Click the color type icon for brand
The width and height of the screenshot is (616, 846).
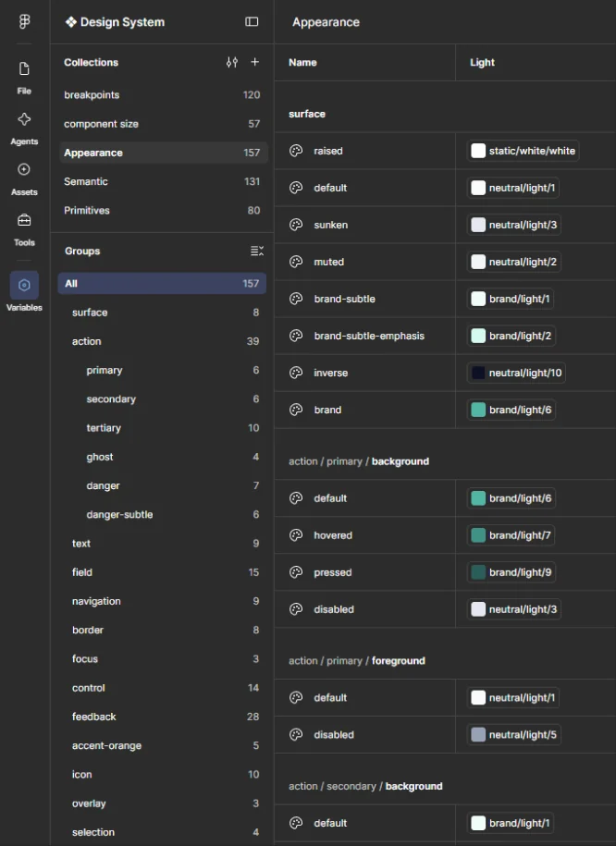coord(296,410)
